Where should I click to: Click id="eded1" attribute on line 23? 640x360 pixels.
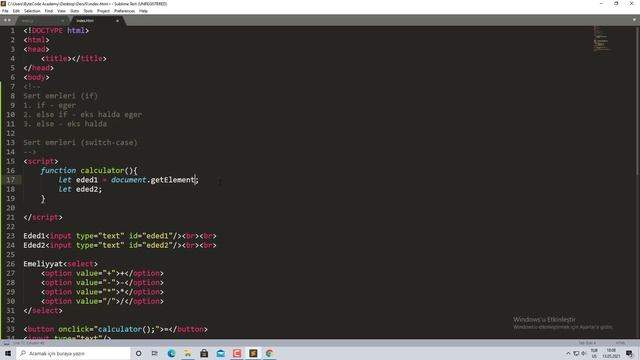[151, 236]
